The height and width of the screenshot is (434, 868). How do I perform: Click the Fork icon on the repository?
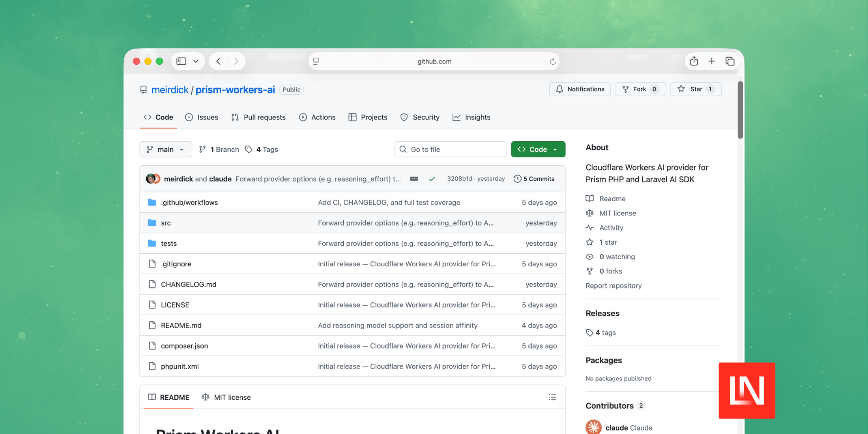pos(626,89)
